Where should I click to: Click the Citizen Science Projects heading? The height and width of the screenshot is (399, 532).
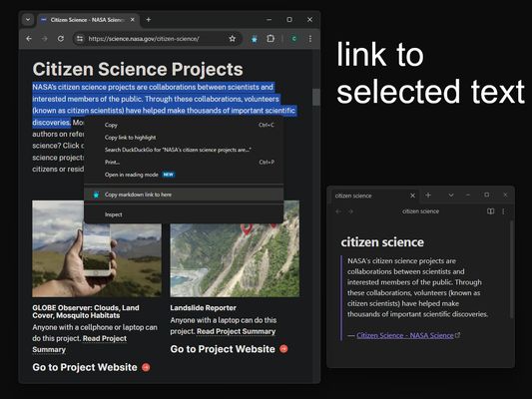click(x=138, y=69)
